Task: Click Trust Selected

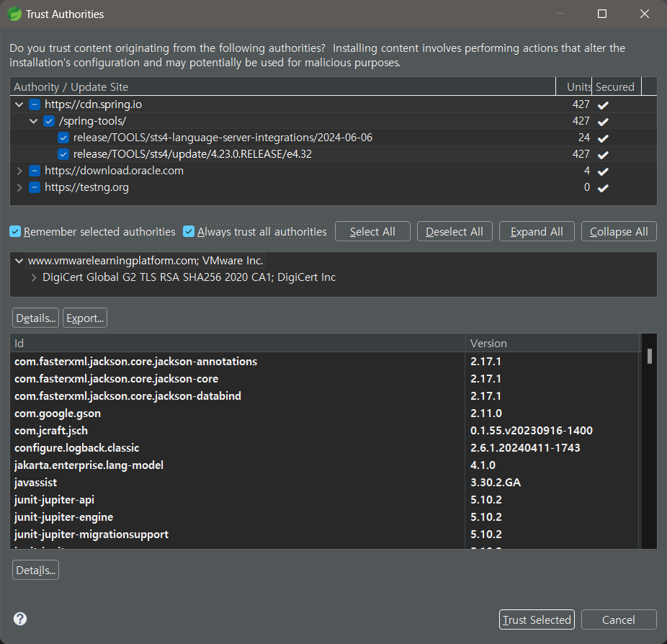Action: click(x=537, y=620)
